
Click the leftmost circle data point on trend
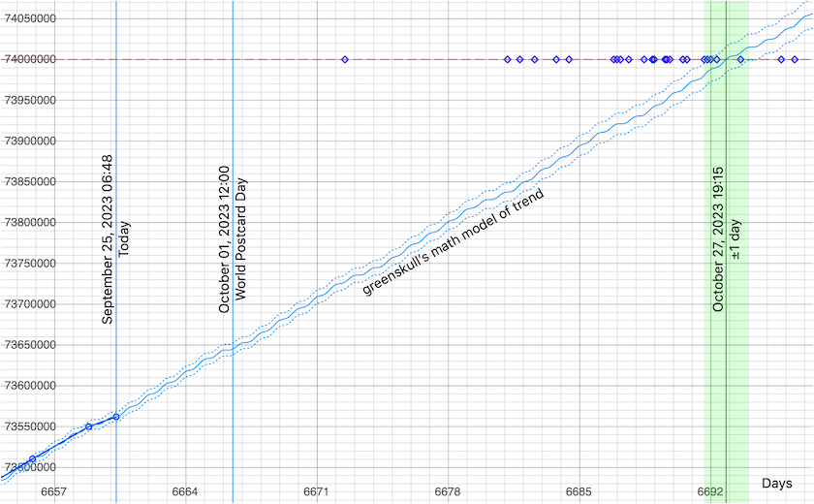(32, 459)
